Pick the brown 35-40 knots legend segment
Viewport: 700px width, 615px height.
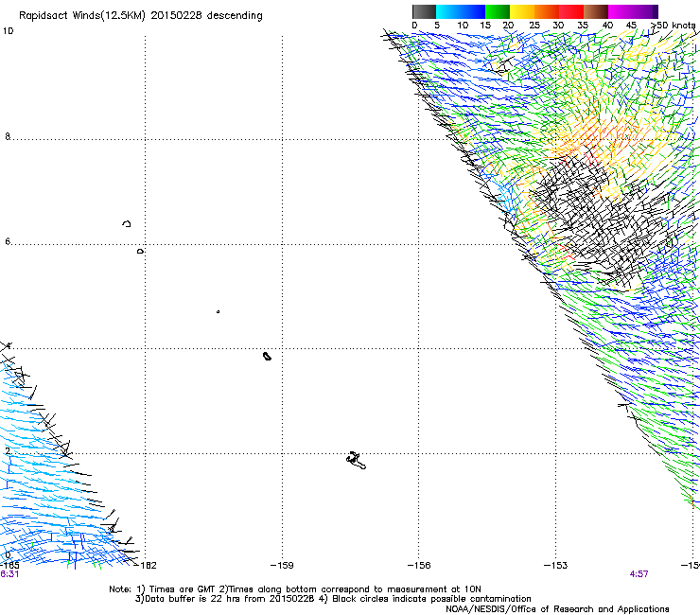pyautogui.click(x=596, y=11)
